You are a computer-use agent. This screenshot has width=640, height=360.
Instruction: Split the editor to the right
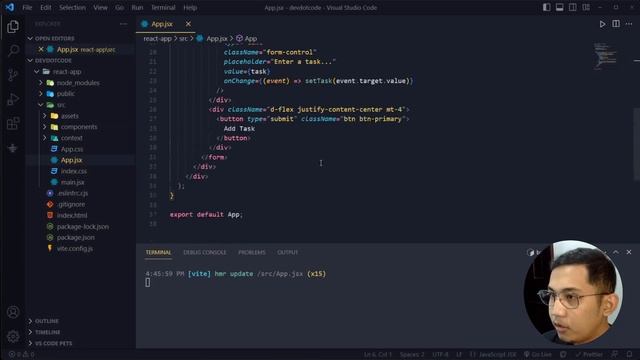(616, 24)
